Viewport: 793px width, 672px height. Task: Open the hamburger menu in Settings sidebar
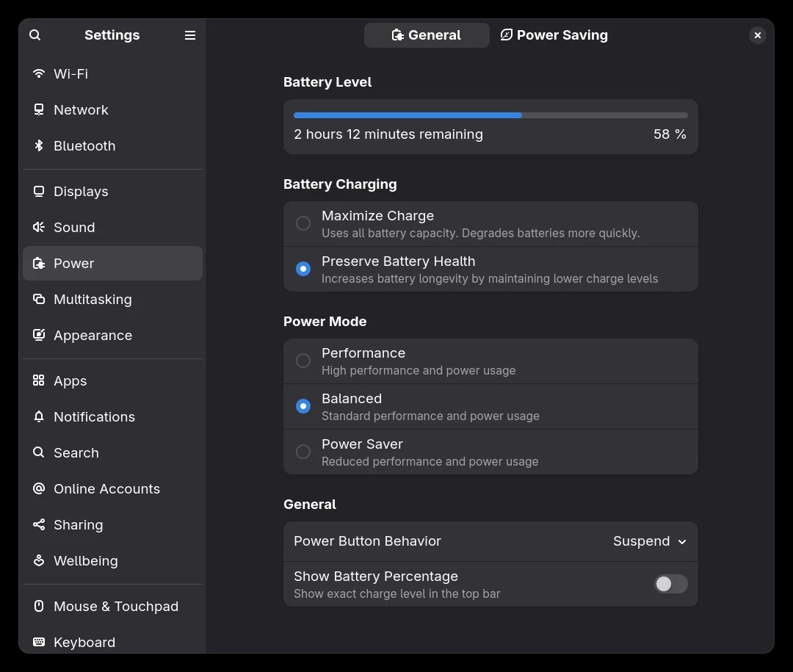click(190, 35)
